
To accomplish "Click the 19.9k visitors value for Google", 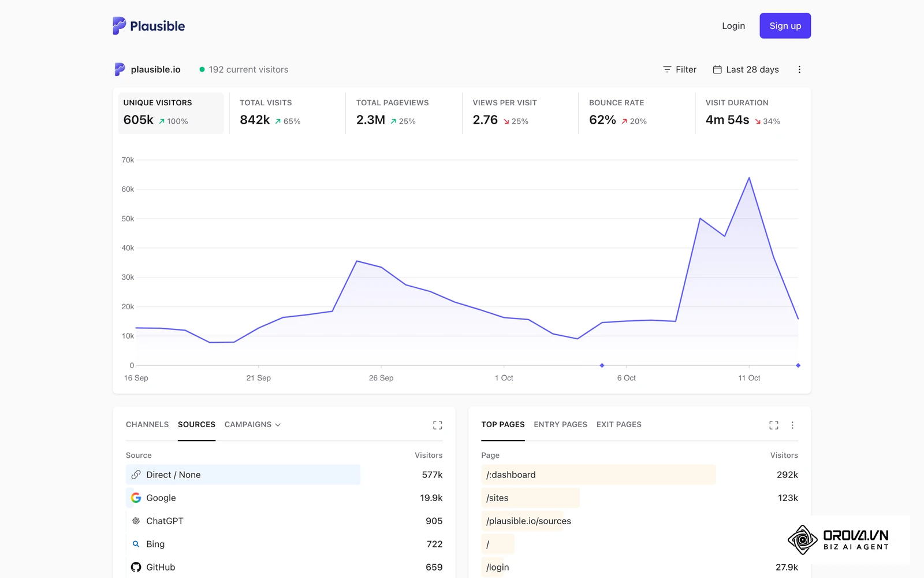I will pyautogui.click(x=431, y=498).
